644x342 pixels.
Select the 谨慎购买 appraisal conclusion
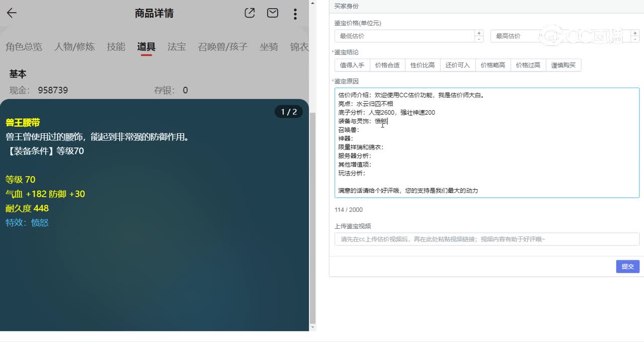563,65
